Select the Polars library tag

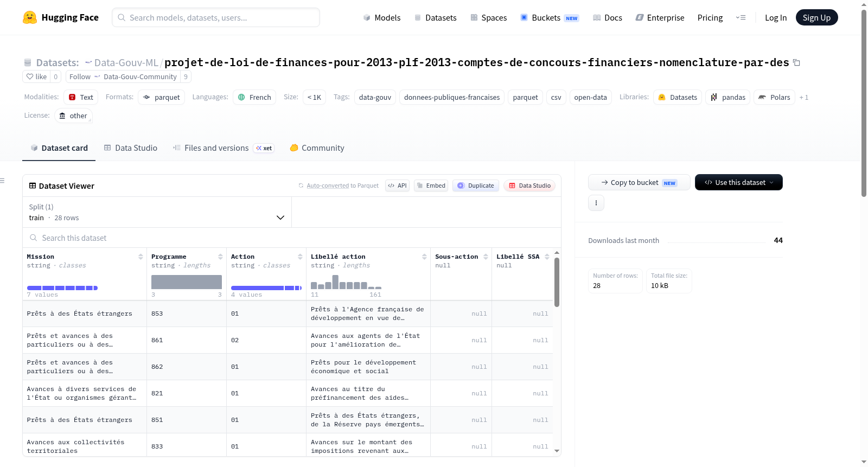[774, 97]
